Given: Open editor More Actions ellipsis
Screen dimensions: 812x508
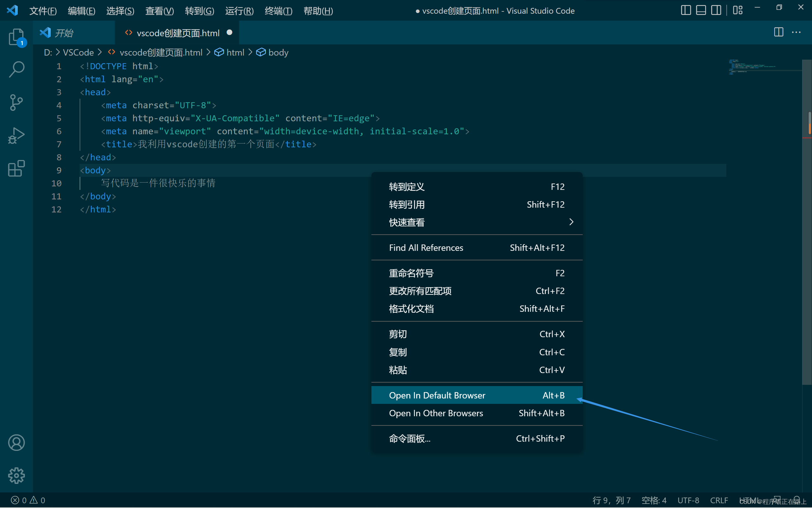Looking at the screenshot, I should point(796,32).
